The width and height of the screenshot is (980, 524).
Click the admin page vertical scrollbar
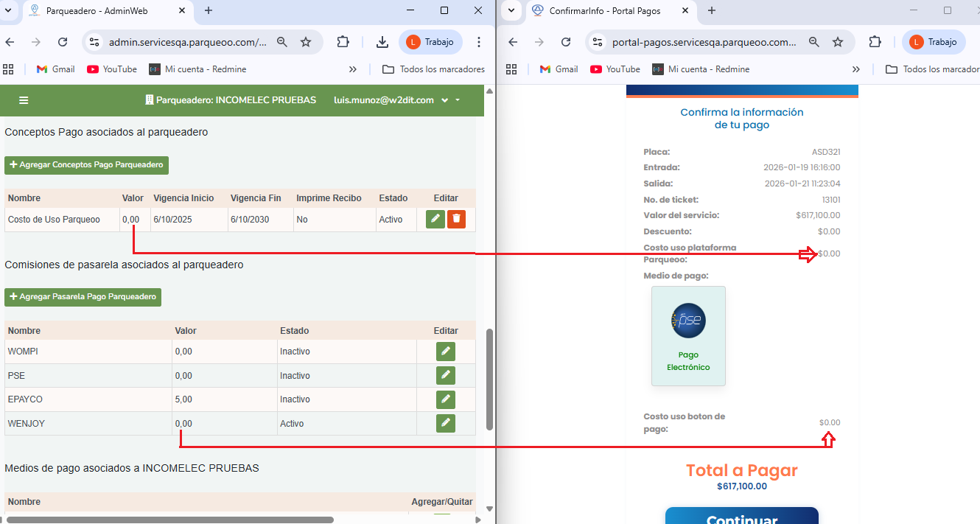tap(489, 380)
